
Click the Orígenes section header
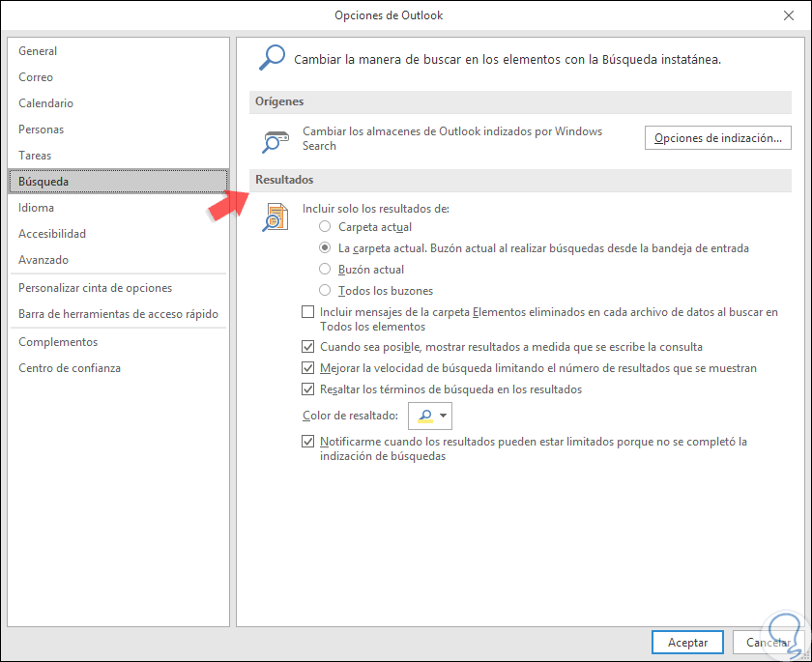520,101
